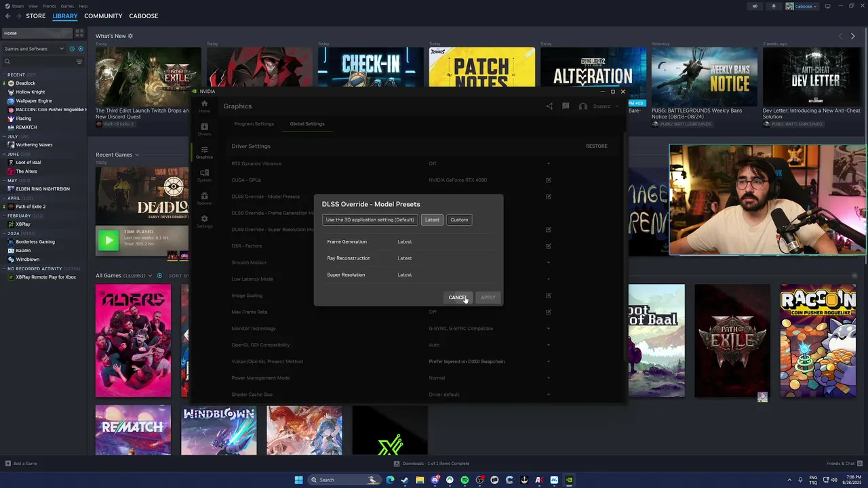Image resolution: width=868 pixels, height=488 pixels.
Task: Select Hollow Knight in library list
Action: point(31,92)
